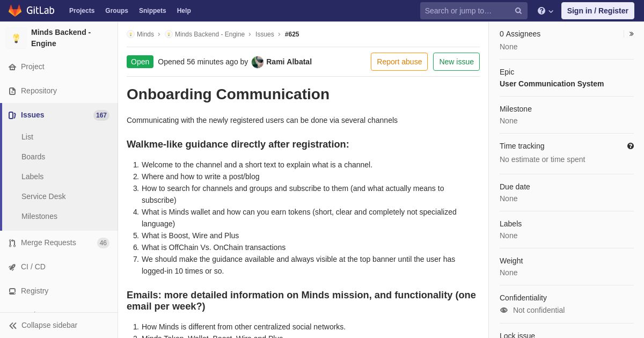Click list item 'What is Boost, Wire and Plus'

(191, 236)
